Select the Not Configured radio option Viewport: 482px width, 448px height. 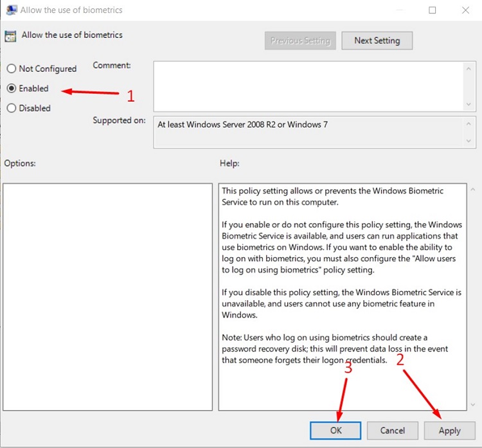[11, 69]
